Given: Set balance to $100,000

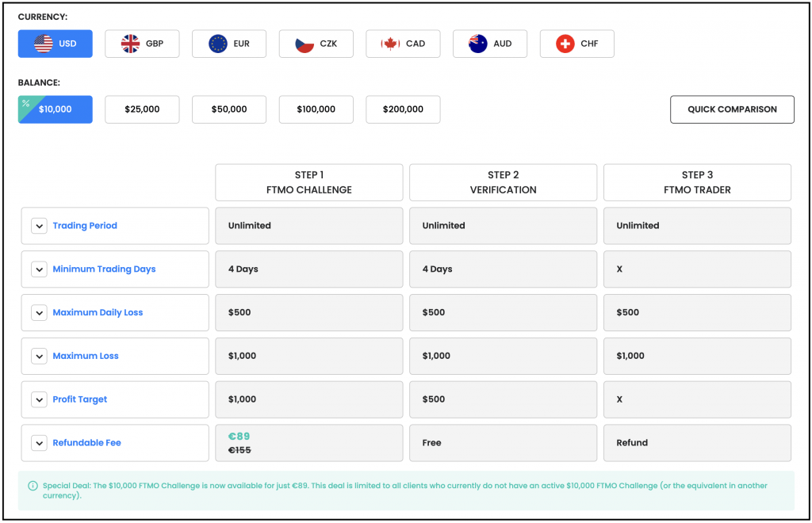Looking at the screenshot, I should point(316,109).
